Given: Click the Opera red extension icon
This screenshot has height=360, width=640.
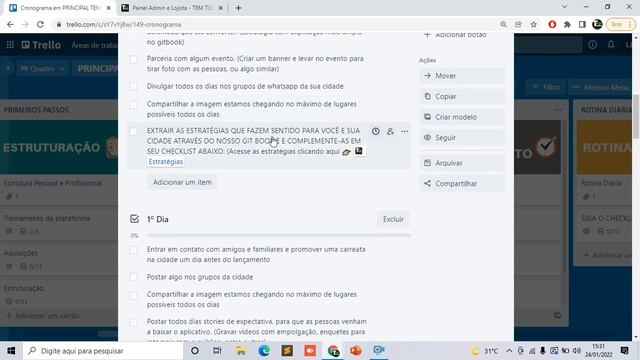Looking at the screenshot, I should (552, 24).
